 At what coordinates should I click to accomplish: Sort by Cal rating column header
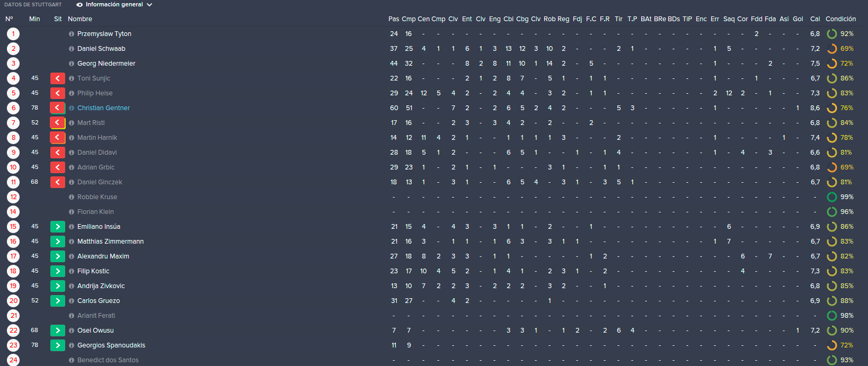point(815,19)
